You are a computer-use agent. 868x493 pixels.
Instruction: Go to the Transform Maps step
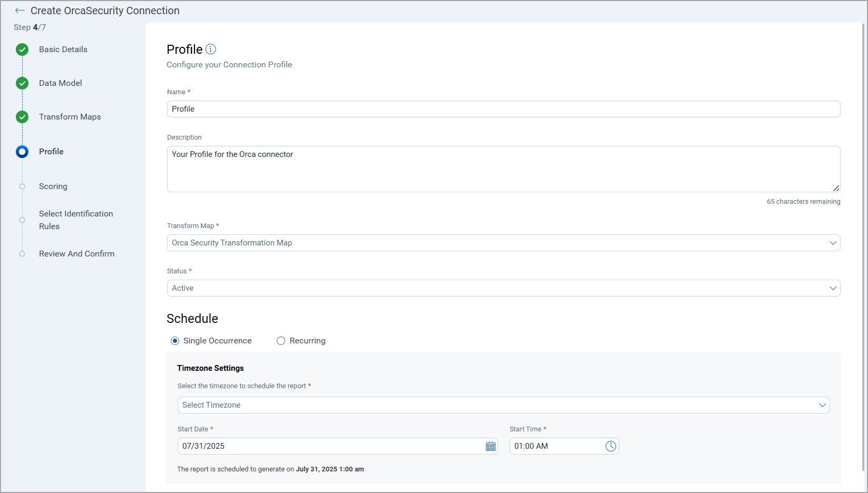tap(70, 117)
